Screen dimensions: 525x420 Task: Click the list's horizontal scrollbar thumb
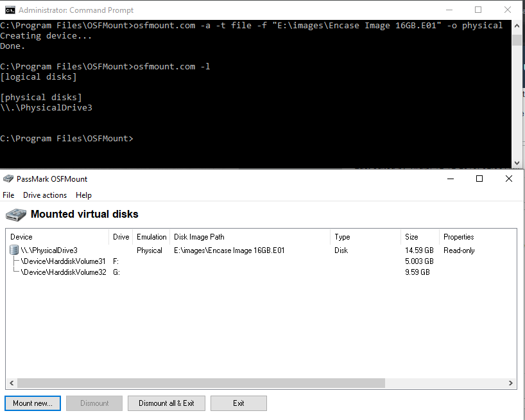(202, 383)
